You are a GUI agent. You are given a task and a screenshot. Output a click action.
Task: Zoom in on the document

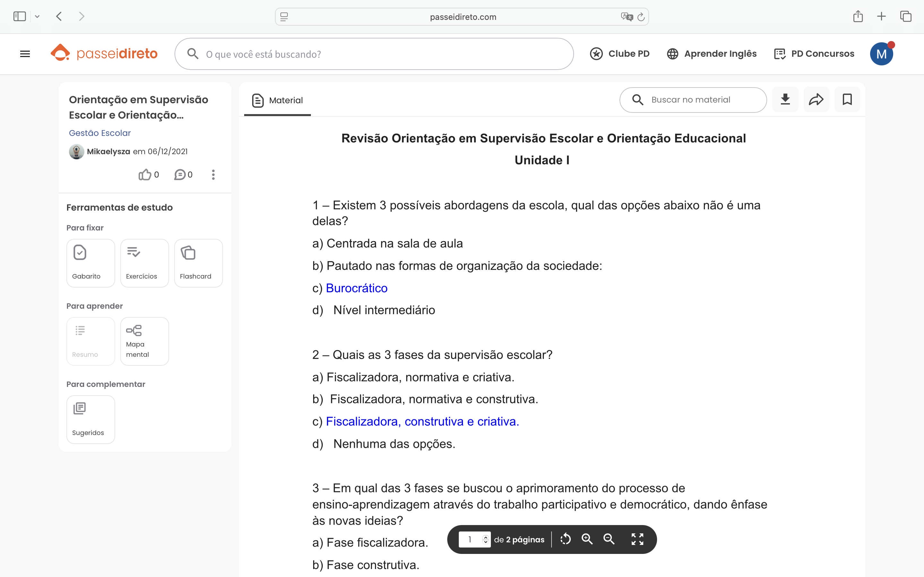pyautogui.click(x=587, y=539)
